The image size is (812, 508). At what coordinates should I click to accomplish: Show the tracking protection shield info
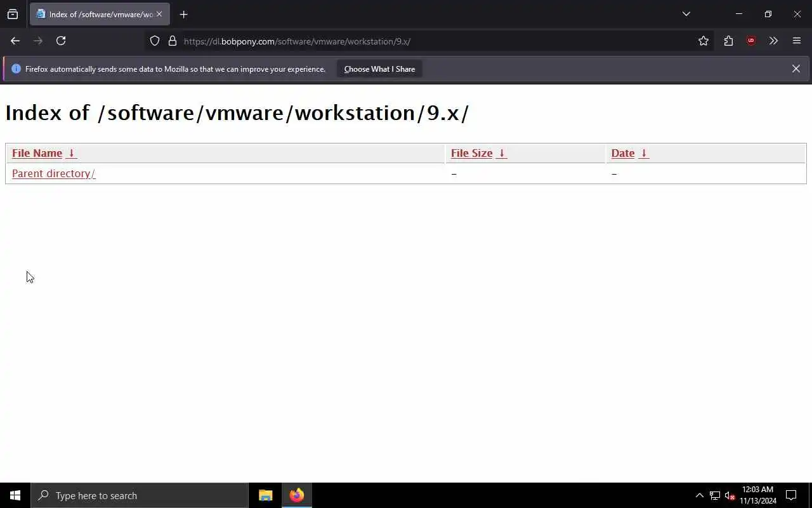(x=155, y=41)
